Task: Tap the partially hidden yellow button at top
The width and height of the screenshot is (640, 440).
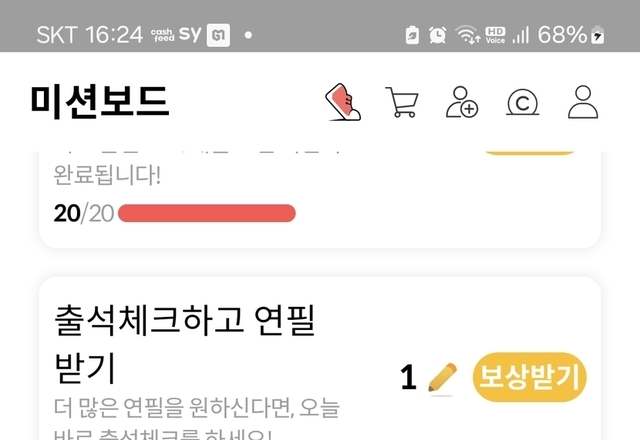Action: point(529,153)
